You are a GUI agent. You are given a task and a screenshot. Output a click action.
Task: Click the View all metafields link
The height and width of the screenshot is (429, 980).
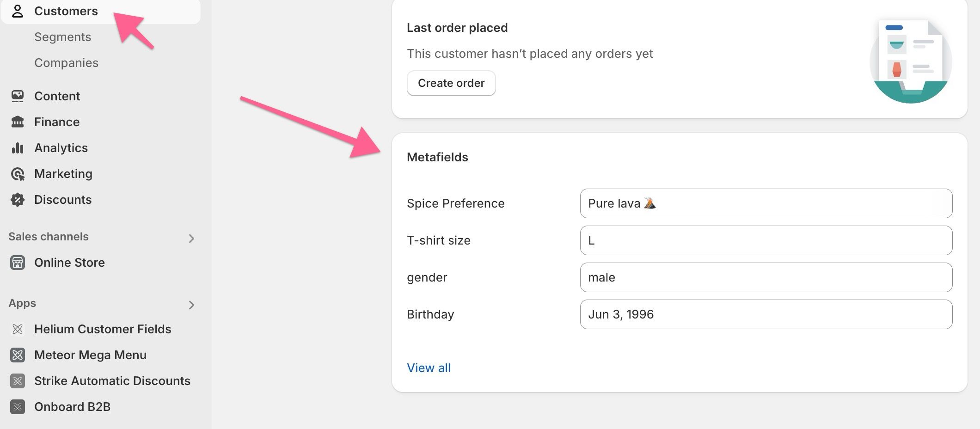429,368
